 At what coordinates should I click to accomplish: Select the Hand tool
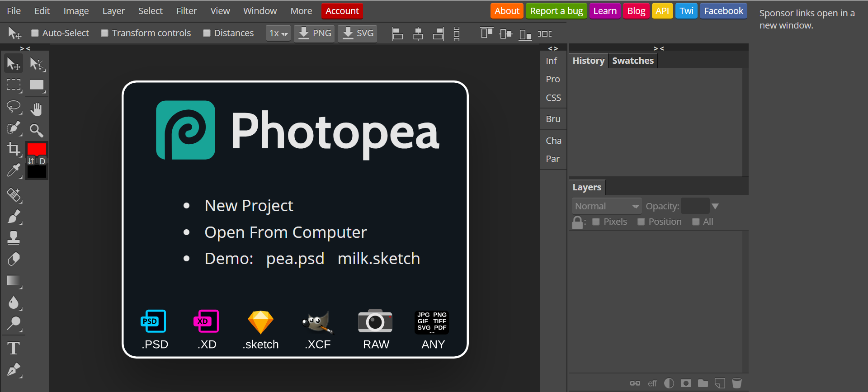tap(37, 109)
